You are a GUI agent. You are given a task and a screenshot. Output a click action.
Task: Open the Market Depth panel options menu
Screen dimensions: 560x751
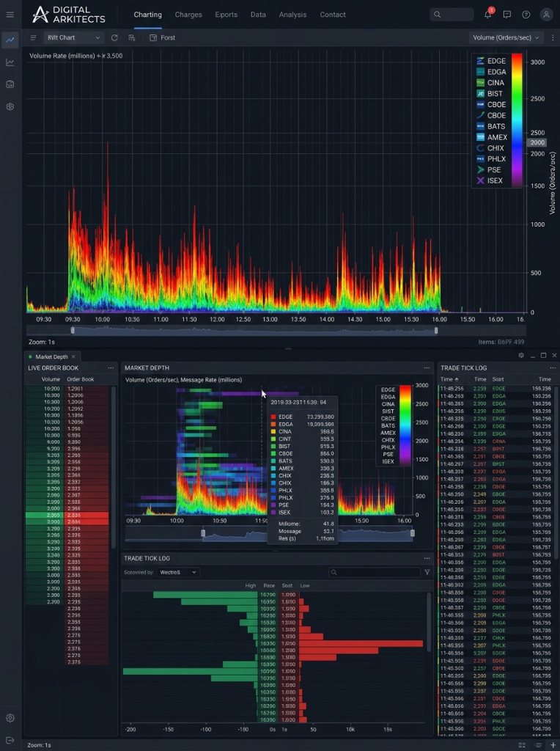(x=427, y=368)
